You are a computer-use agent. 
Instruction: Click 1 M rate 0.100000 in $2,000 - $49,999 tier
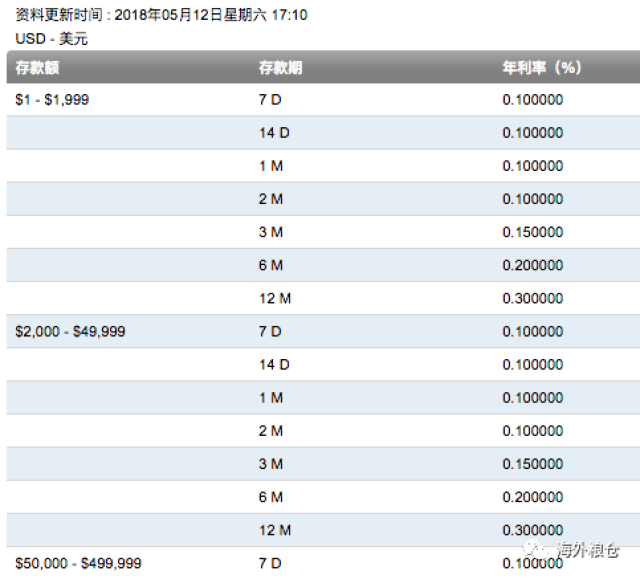(533, 397)
